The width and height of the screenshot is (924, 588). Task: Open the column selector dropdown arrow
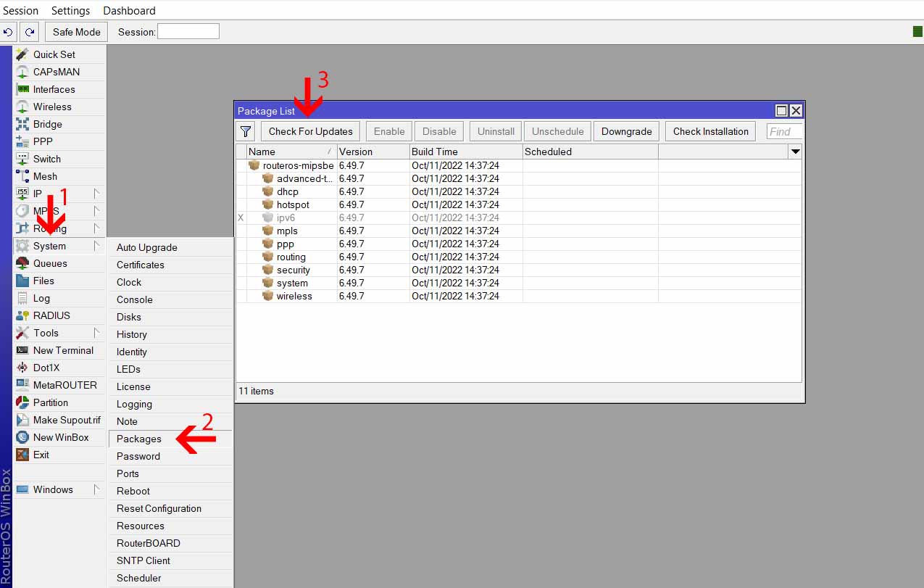click(795, 152)
